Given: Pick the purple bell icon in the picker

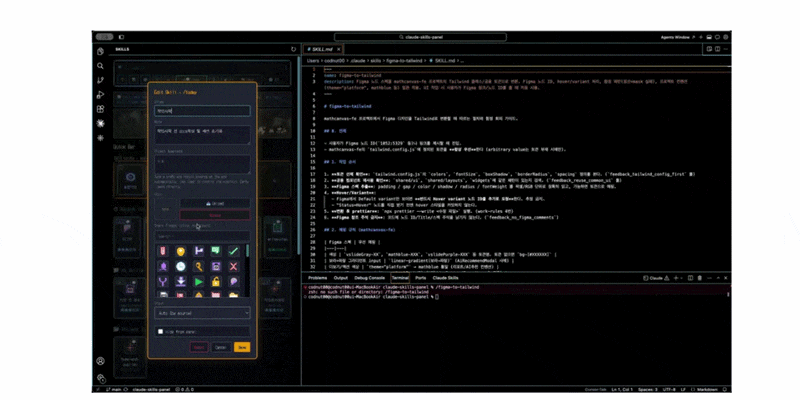Looking at the screenshot, I should tap(162, 266).
